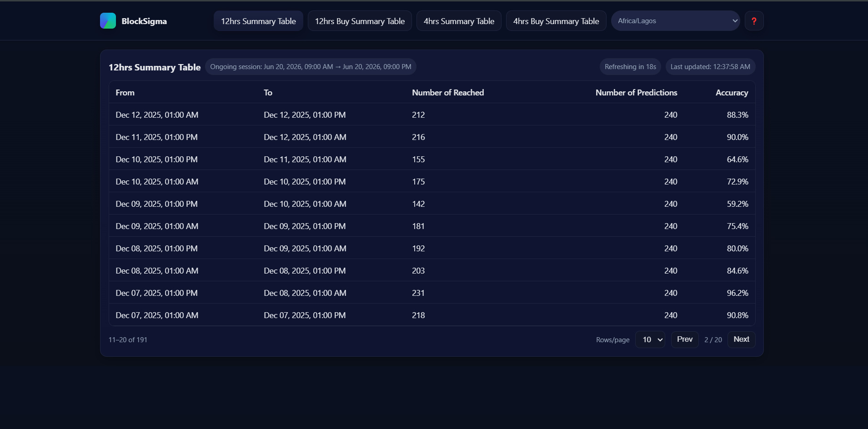The height and width of the screenshot is (429, 868).
Task: Click the 80.0% accuracy value
Action: coord(738,249)
